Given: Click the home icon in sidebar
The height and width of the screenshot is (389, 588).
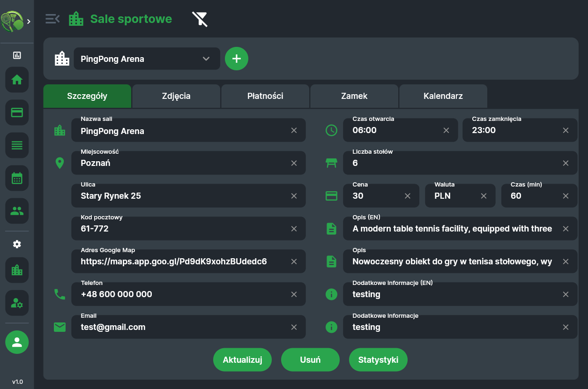Looking at the screenshot, I should [17, 80].
